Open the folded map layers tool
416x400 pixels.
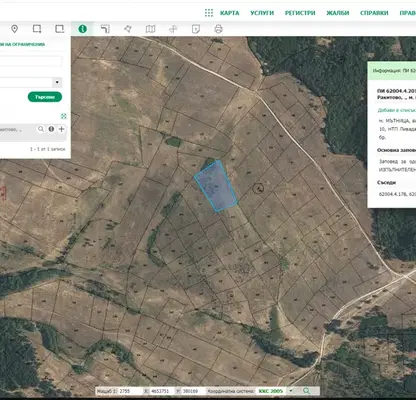pyautogui.click(x=150, y=29)
